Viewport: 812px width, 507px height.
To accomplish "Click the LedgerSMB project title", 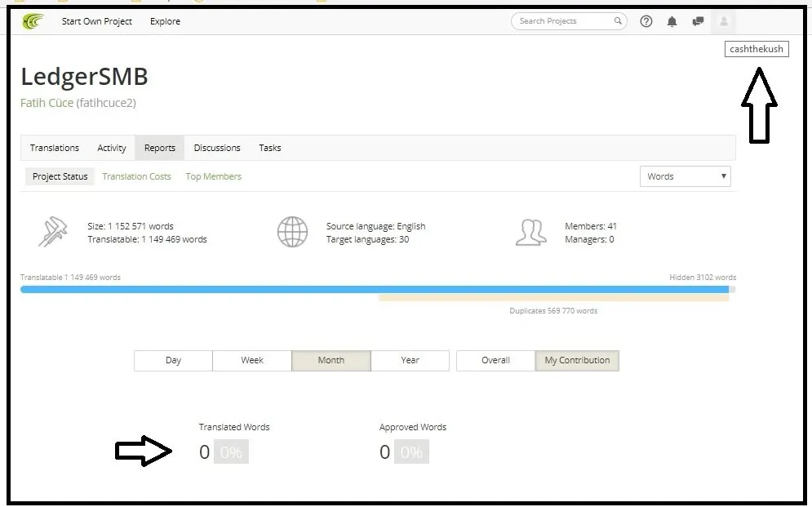I will (x=84, y=76).
